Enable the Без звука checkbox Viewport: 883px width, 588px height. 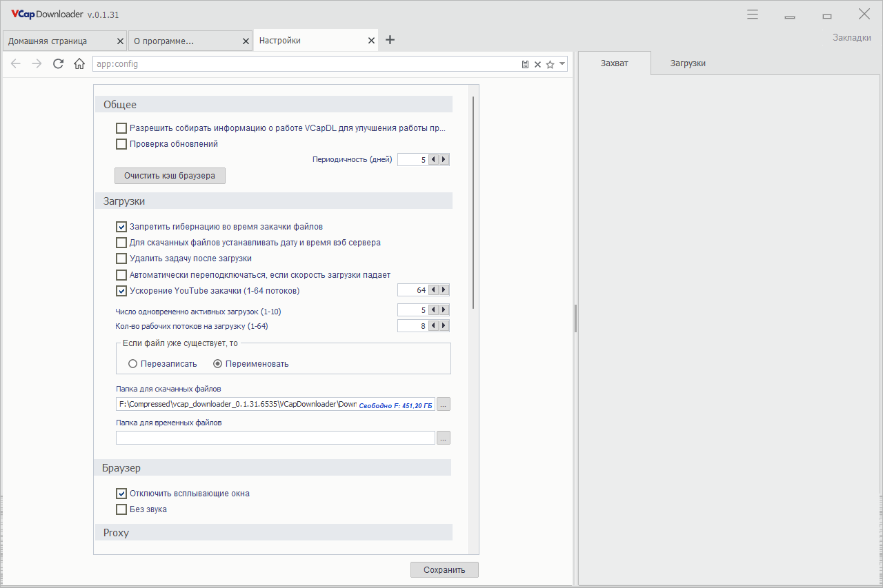tap(121, 509)
